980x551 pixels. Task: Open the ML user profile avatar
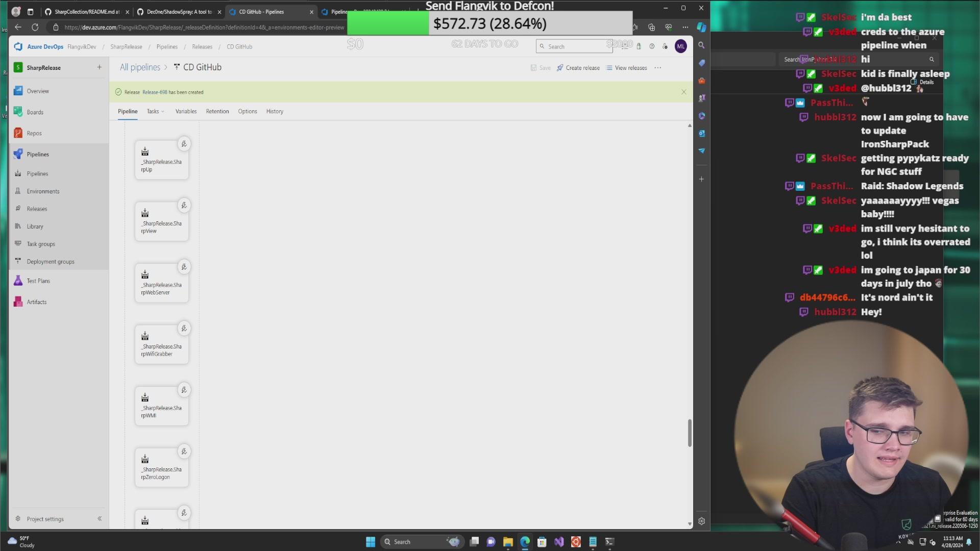[681, 46]
